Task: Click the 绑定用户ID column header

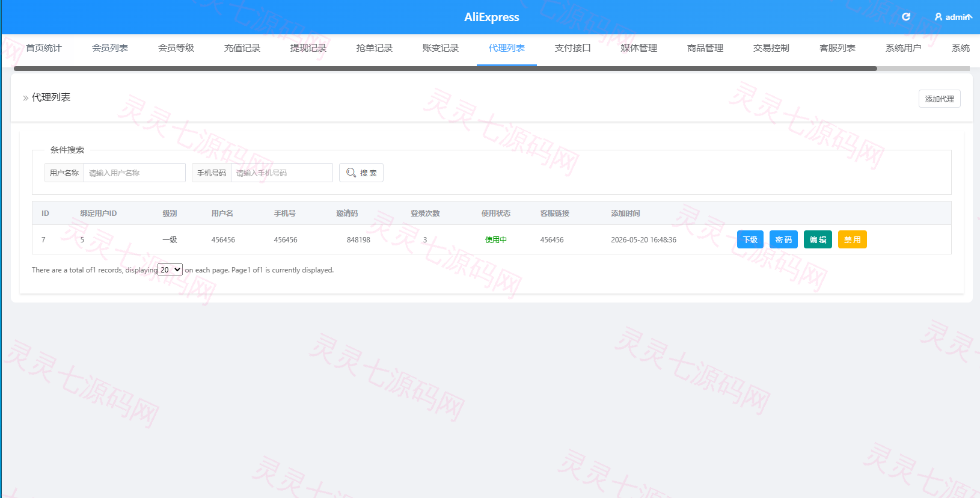Action: (x=99, y=214)
